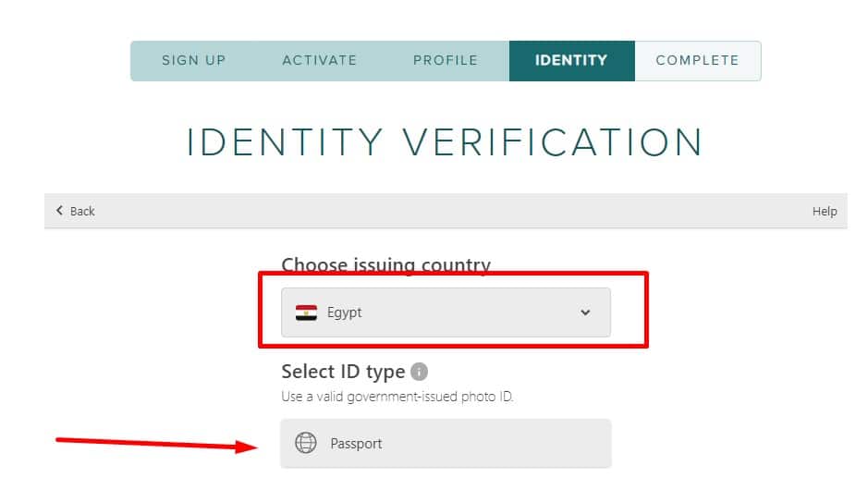The image size is (868, 502).
Task: Choose Passport as the ID type
Action: (x=446, y=444)
